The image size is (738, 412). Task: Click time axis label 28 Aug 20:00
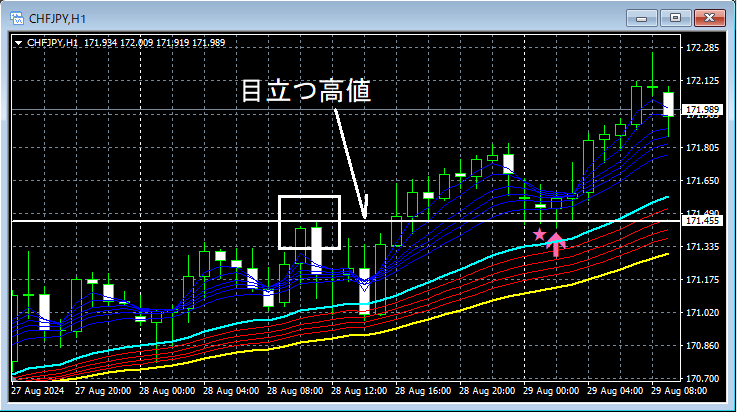click(x=487, y=391)
